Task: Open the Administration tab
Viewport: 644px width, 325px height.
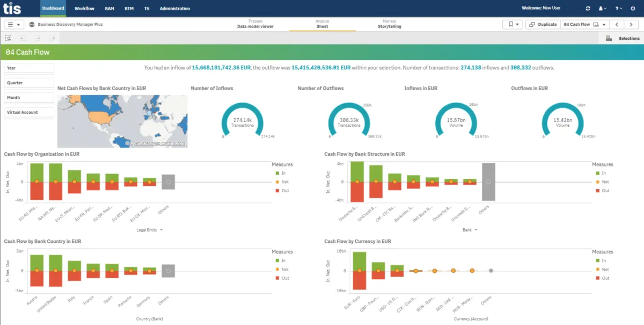Action: point(174,9)
